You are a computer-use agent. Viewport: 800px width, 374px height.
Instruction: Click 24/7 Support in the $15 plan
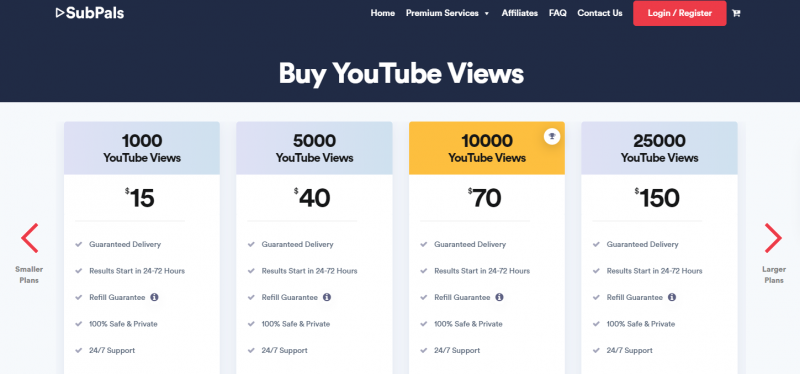112,351
